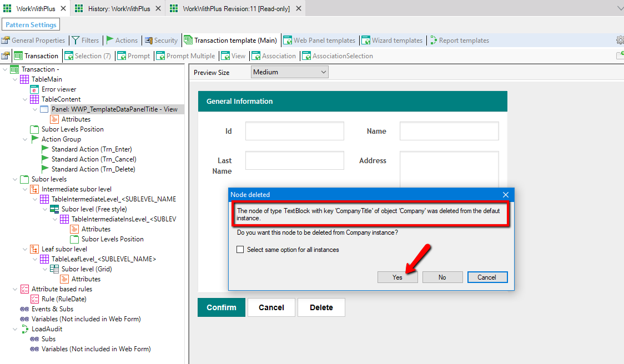Screen dimensions: 624x364
Task: Open the Preview Size dropdown
Action: (289, 72)
